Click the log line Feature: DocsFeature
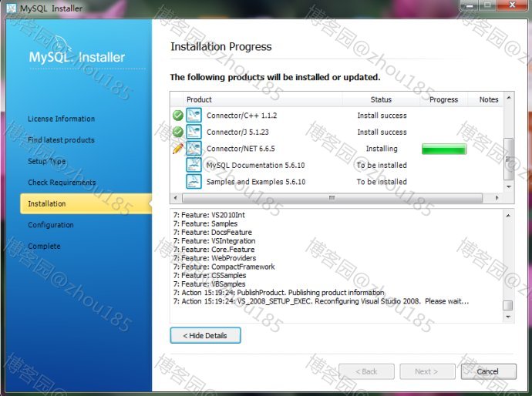 213,232
